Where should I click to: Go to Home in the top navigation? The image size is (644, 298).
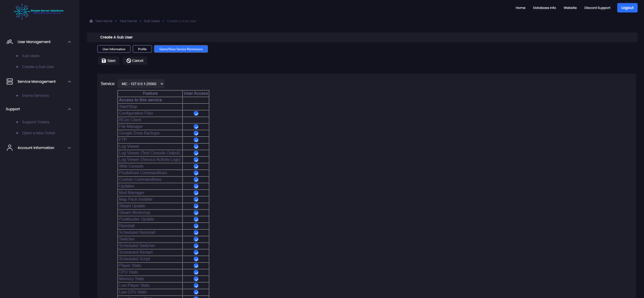pyautogui.click(x=520, y=8)
